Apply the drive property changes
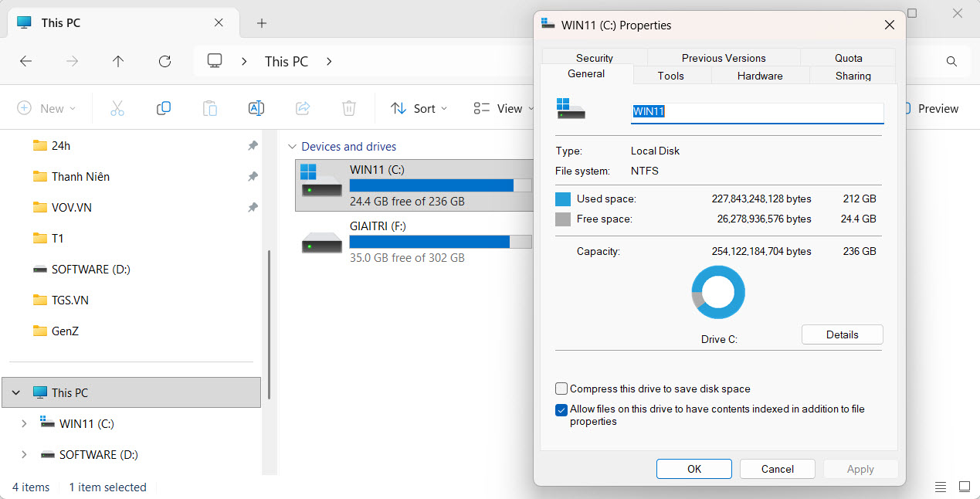980x499 pixels. click(860, 468)
